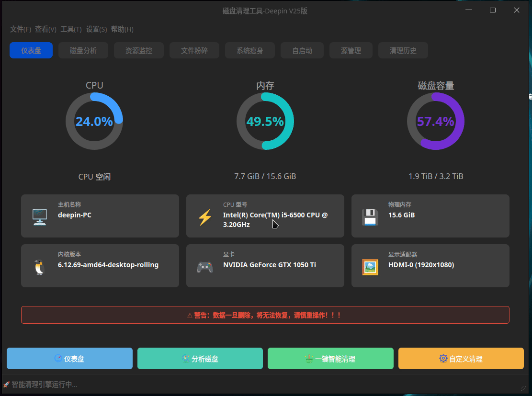Screen dimensions: 532x396
Task: Switch to the 磁盘分析 tab
Action: (x=83, y=50)
